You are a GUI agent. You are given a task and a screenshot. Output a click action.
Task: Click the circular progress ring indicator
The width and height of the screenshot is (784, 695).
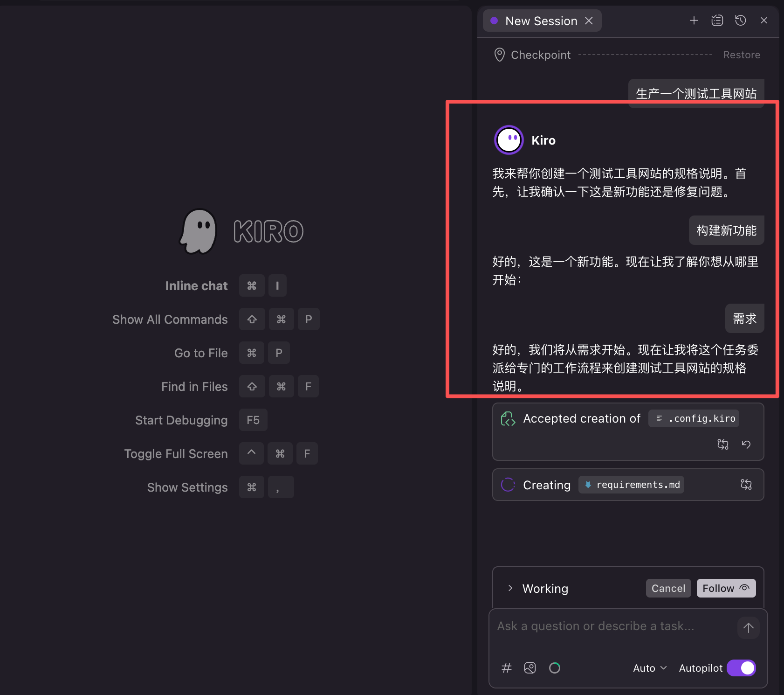pyautogui.click(x=554, y=667)
